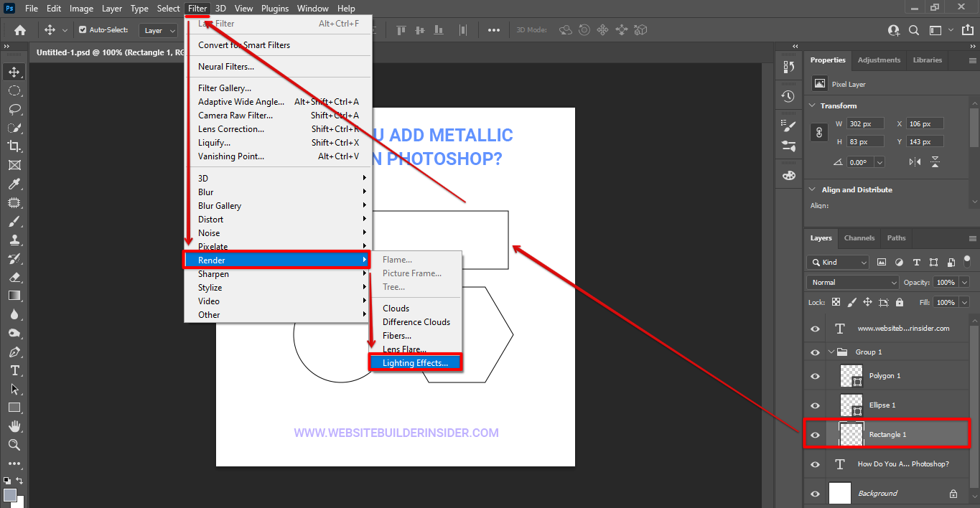Click the foreground color swatch
This screenshot has height=508, width=980.
[x=10, y=494]
